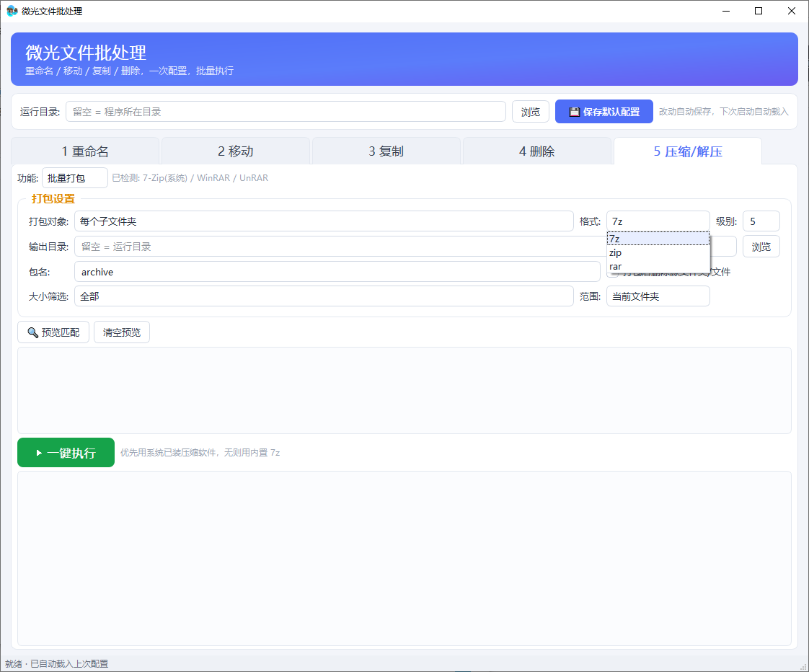Go to the 3 复制 tab
The height and width of the screenshot is (672, 809).
click(x=386, y=151)
